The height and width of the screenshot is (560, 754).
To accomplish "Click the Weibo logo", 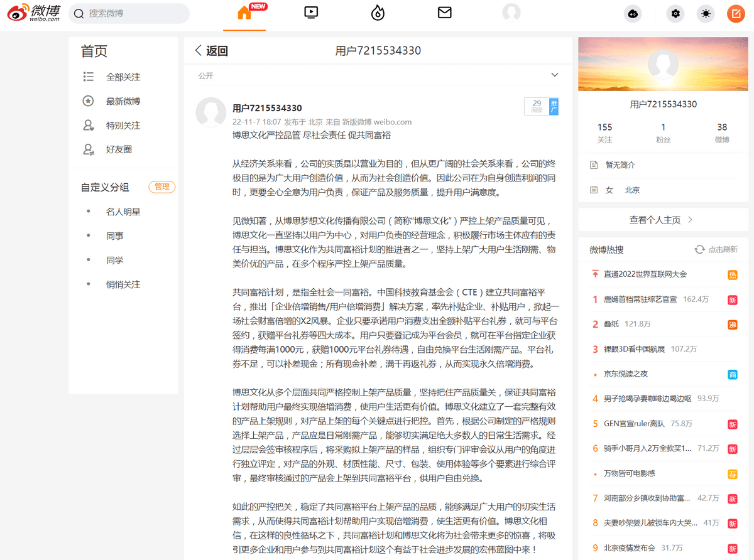I will point(34,13).
